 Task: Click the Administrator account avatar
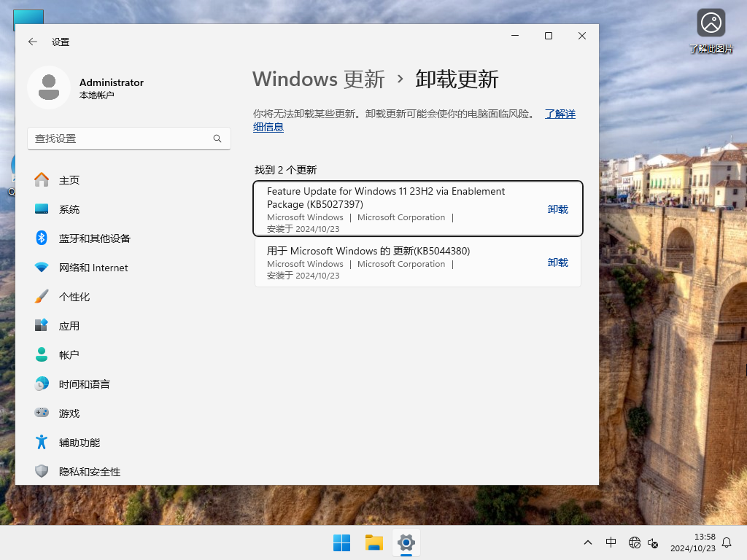click(x=49, y=87)
